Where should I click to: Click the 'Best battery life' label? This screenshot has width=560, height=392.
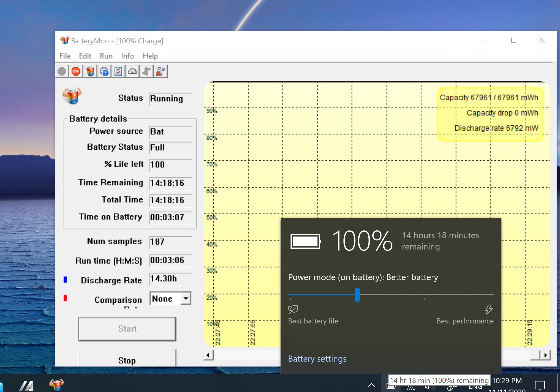(313, 321)
